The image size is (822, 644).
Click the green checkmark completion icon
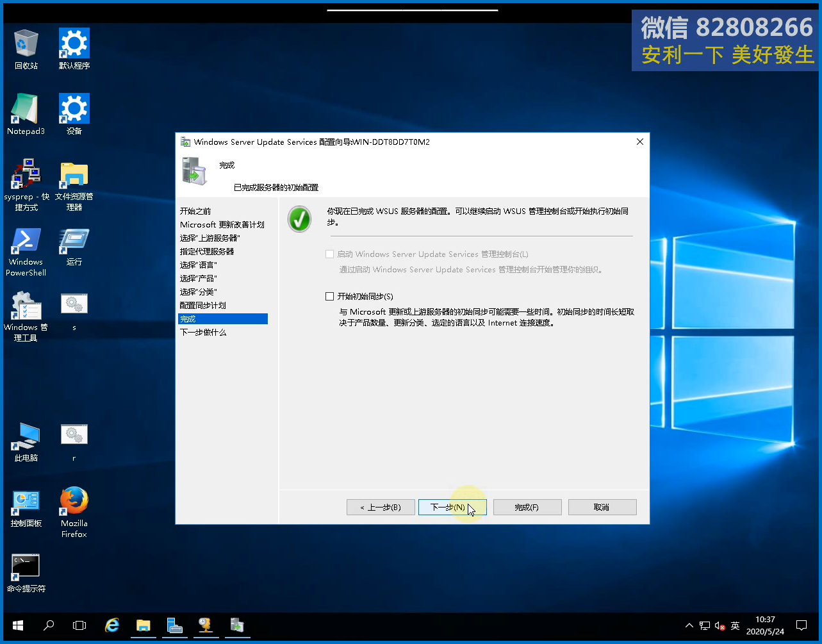[x=299, y=219]
